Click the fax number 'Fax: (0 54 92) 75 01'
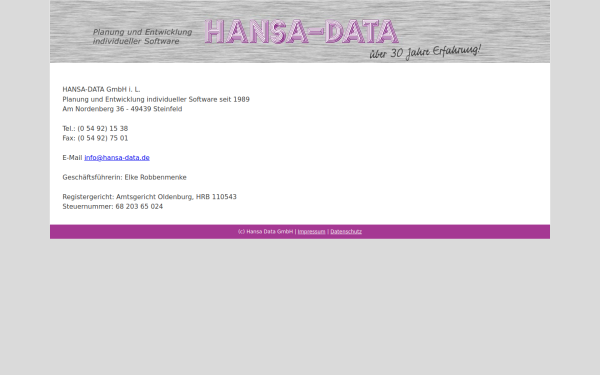This screenshot has height=375, width=600. (95, 138)
